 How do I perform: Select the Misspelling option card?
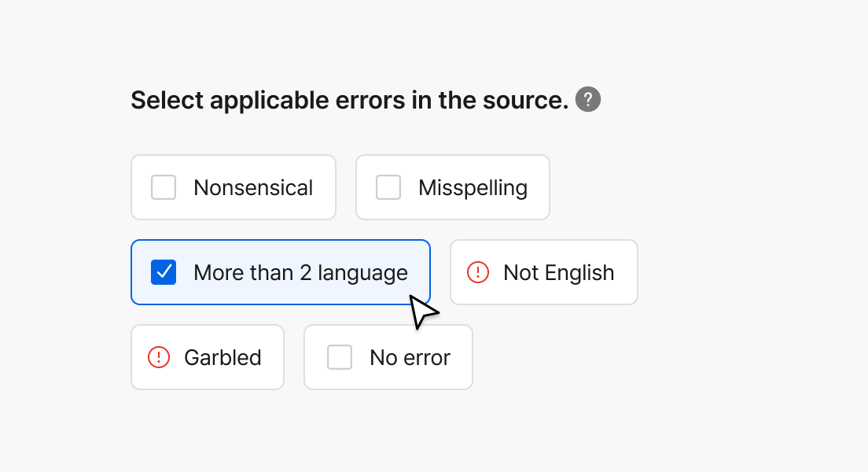pos(453,187)
